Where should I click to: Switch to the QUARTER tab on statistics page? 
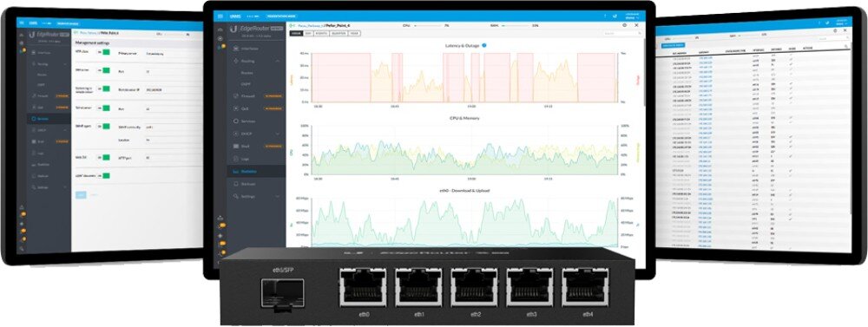pos(339,33)
